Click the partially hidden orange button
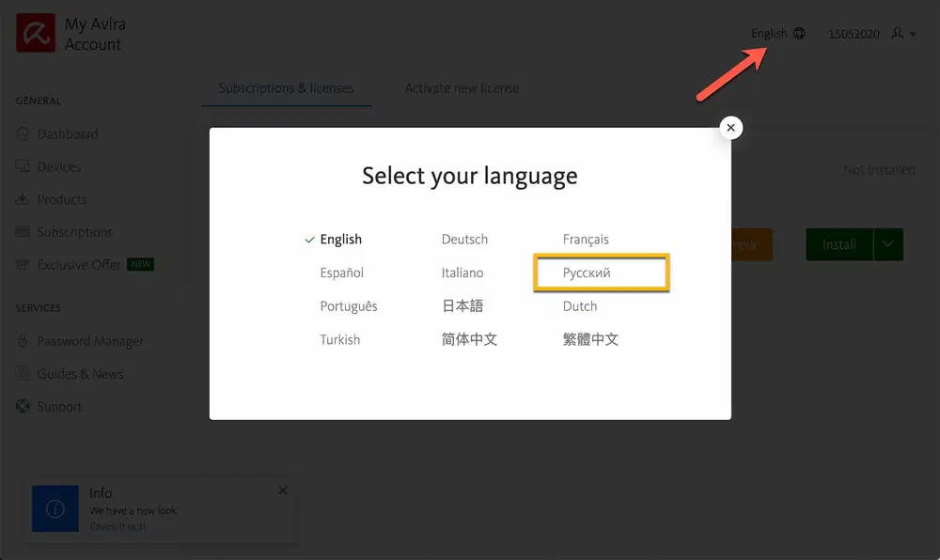Viewport: 940px width, 560px height. pos(752,244)
